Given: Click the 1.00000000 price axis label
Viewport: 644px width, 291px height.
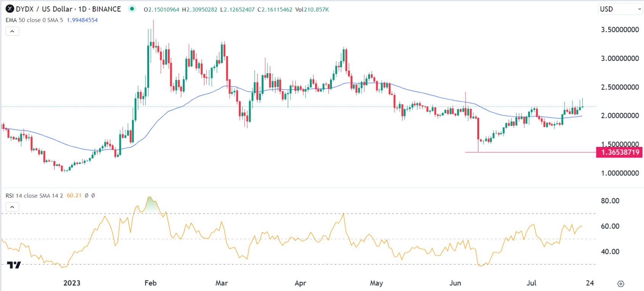Looking at the screenshot, I should coord(620,173).
